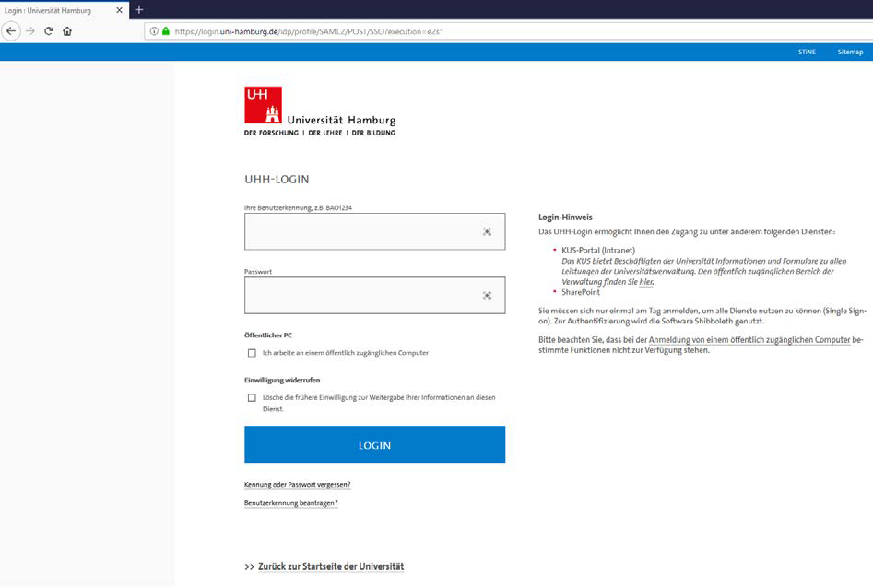This screenshot has height=588, width=873.
Task: Click password manager icon in Passwort field
Action: [487, 296]
